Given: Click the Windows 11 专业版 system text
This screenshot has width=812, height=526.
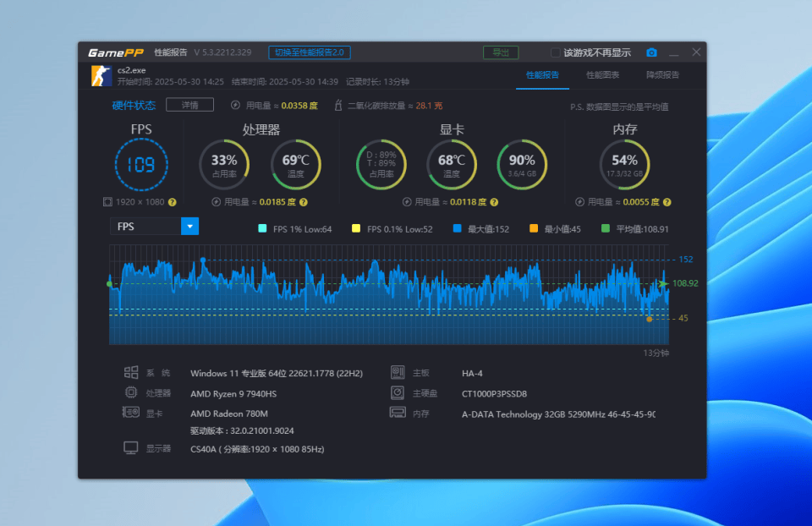Looking at the screenshot, I should pyautogui.click(x=277, y=373).
